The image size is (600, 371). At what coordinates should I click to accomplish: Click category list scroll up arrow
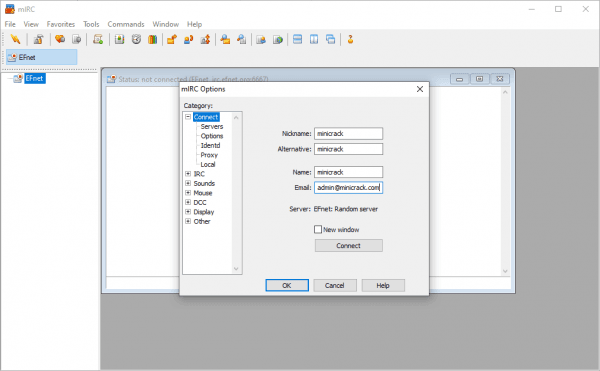(236, 117)
